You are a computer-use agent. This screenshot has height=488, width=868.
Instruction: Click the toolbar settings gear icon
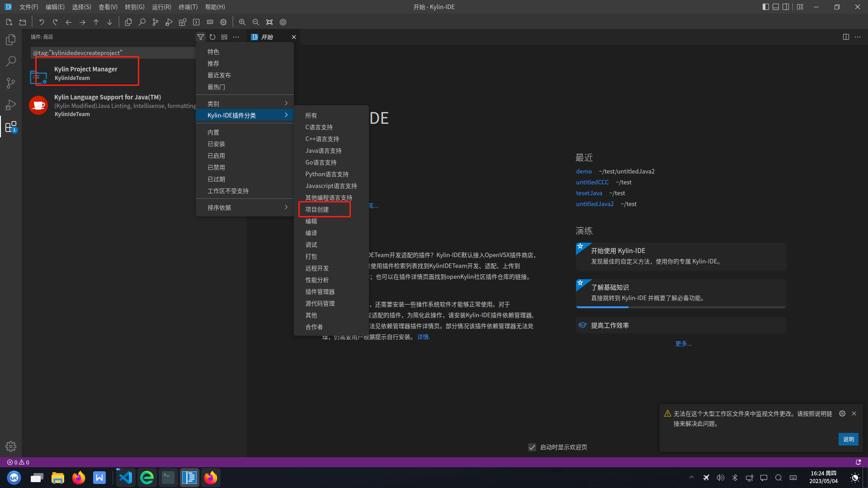[x=223, y=22]
